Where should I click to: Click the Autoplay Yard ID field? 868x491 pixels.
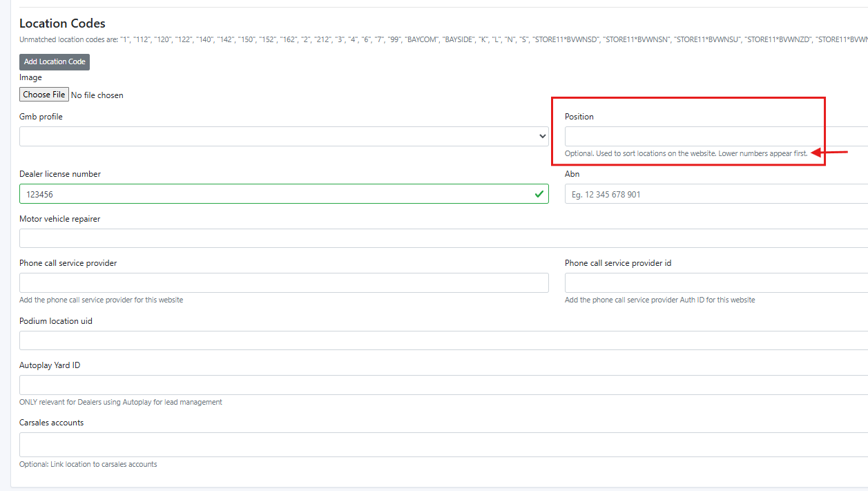pyautogui.click(x=443, y=385)
